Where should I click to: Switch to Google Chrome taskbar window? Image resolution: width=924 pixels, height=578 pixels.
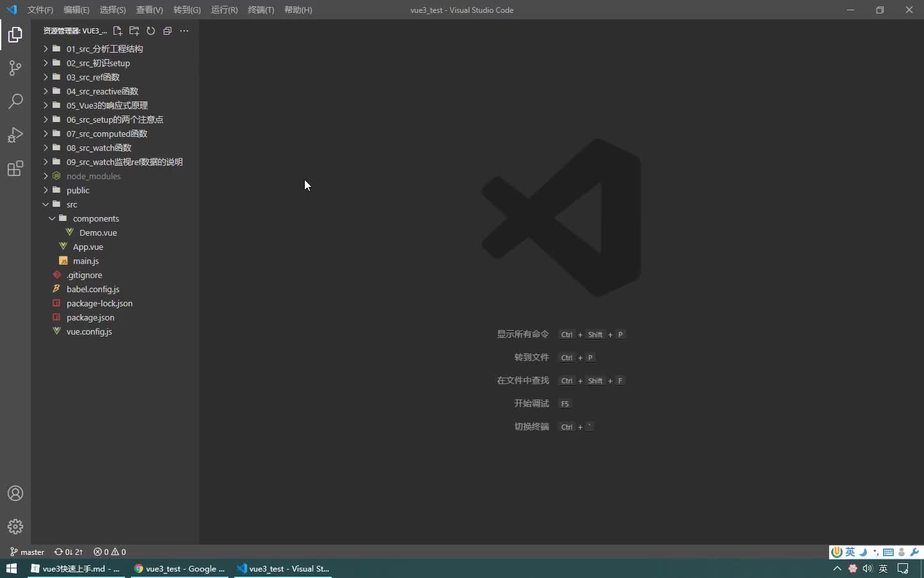click(179, 568)
